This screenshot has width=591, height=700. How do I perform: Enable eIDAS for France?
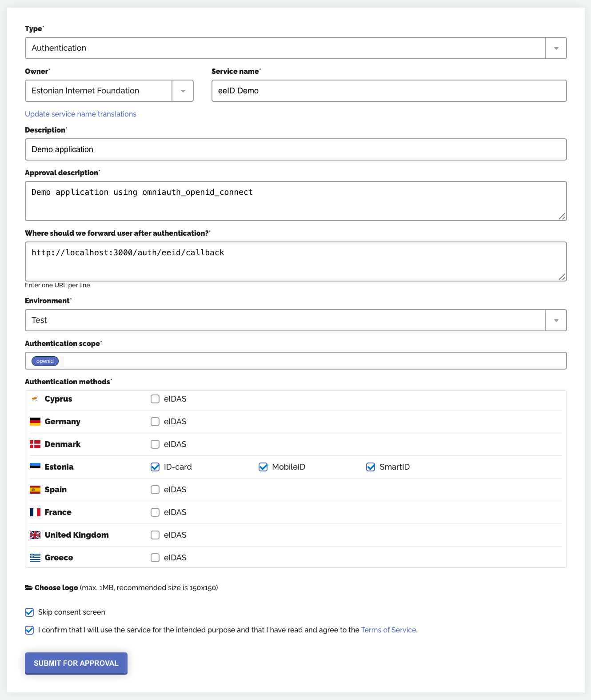tap(155, 512)
